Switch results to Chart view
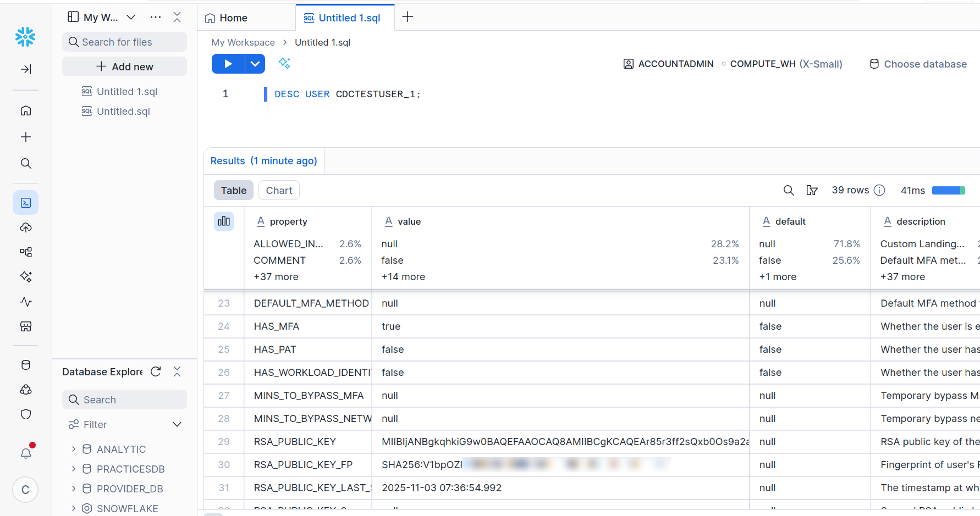Screen dimensions: 980x516 279,191
